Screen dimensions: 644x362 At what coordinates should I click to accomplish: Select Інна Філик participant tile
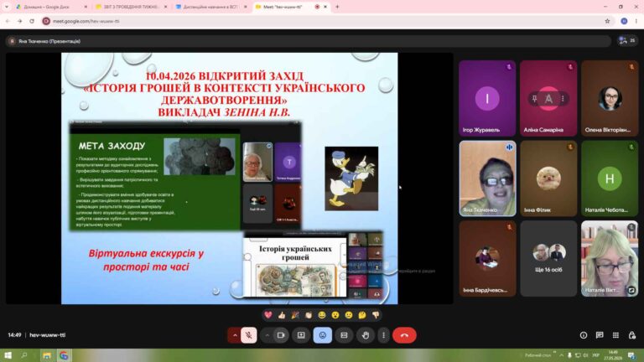pos(548,178)
